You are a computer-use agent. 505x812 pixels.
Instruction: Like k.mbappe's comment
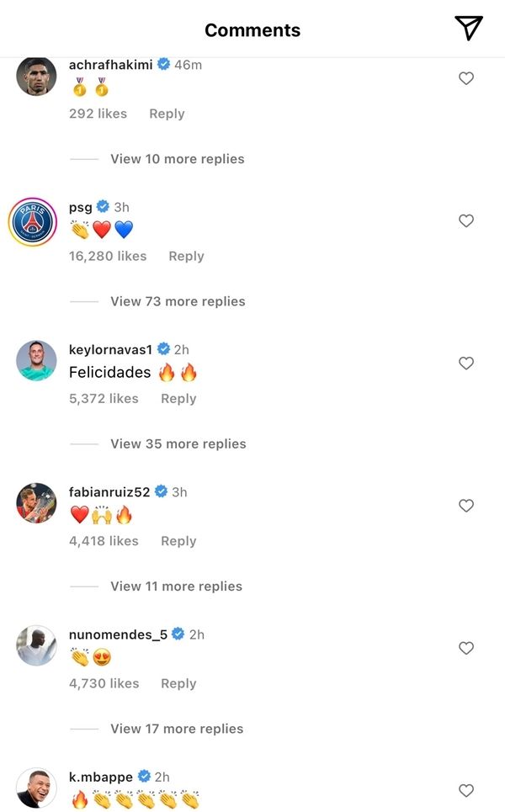pos(466,790)
